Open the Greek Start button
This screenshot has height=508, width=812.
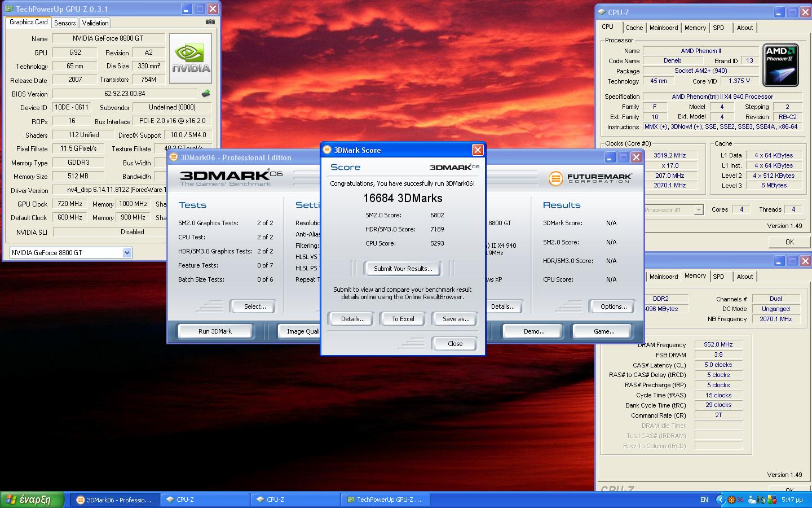click(32, 500)
